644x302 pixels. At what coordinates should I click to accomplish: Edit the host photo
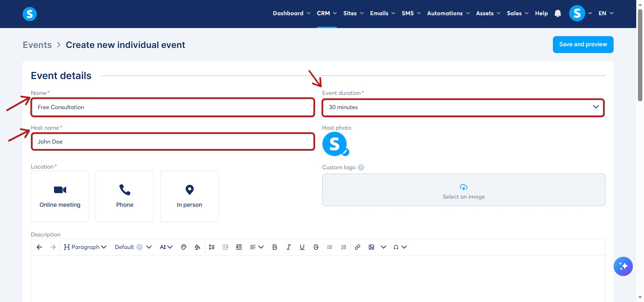pos(345,152)
